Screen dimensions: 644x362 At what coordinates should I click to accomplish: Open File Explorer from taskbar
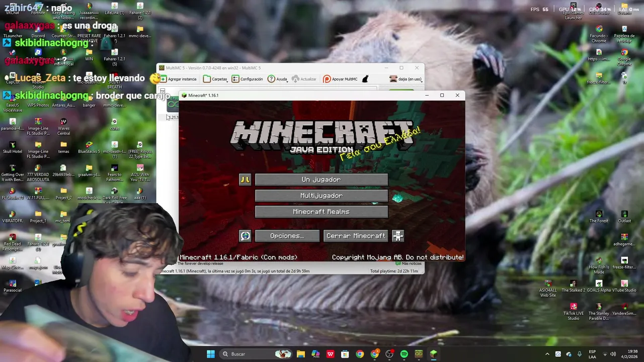(x=300, y=354)
